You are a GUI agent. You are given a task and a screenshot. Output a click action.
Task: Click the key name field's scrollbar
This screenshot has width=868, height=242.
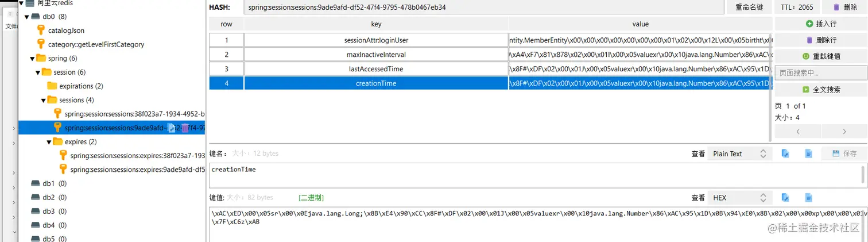pos(863,175)
